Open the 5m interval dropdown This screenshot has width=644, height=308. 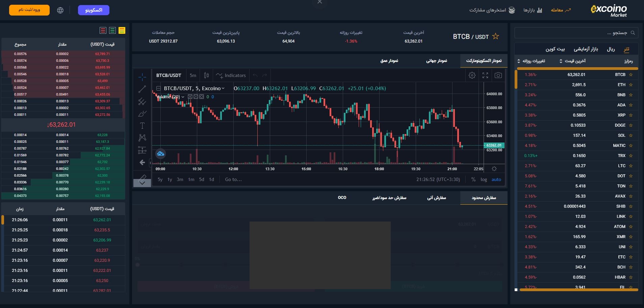click(x=193, y=75)
